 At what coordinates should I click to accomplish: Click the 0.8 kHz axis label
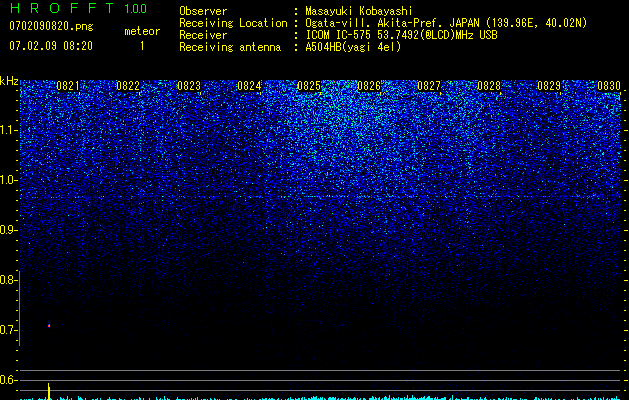pos(7,280)
